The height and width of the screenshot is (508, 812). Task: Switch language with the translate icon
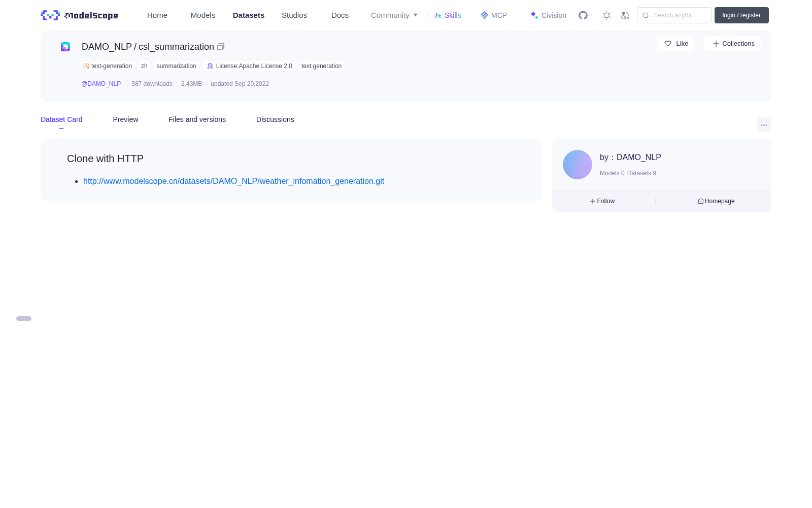(625, 15)
